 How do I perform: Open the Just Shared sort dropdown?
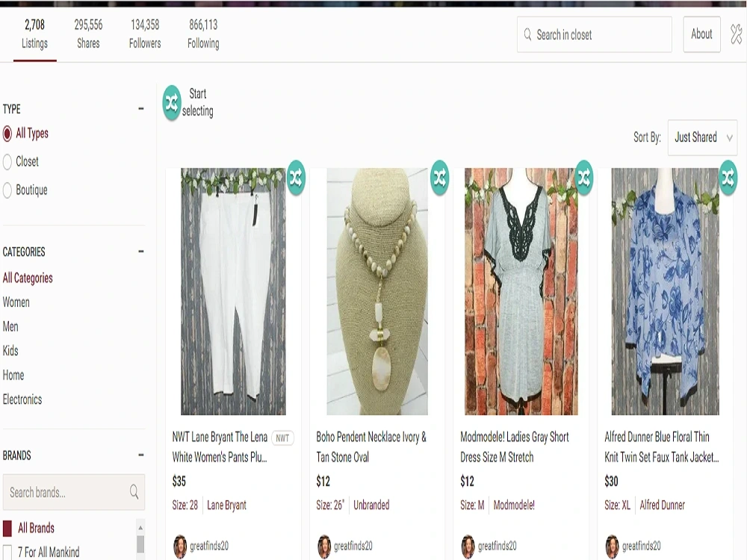point(701,138)
